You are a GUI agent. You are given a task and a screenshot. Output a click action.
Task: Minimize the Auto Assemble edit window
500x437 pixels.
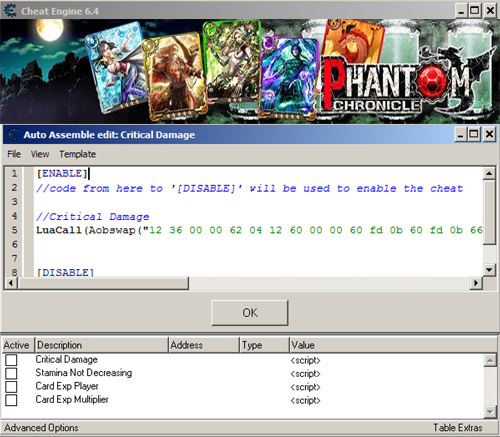click(461, 135)
